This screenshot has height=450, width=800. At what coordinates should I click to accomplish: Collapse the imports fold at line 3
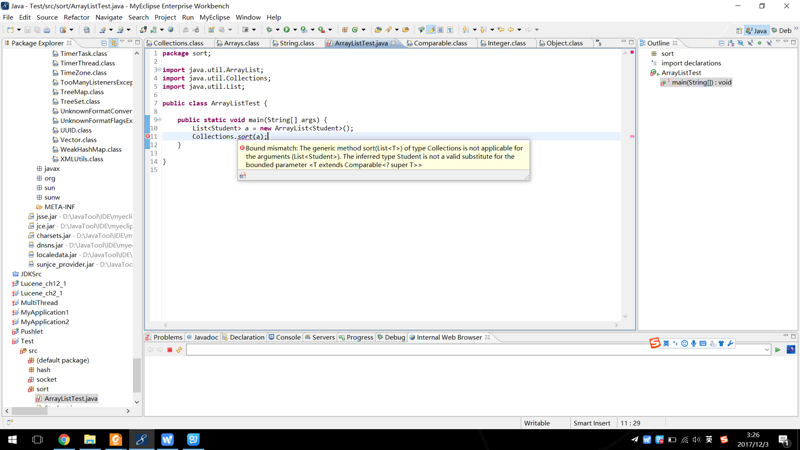click(159, 69)
